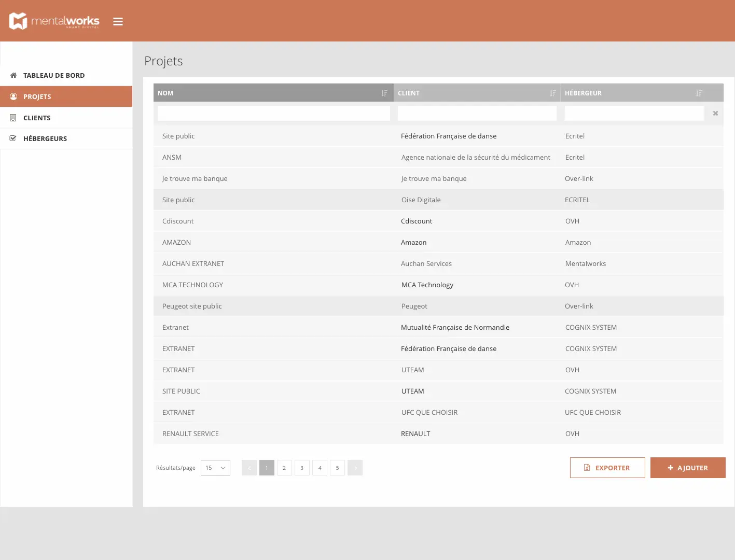Go to previous page arrow

[249, 468]
